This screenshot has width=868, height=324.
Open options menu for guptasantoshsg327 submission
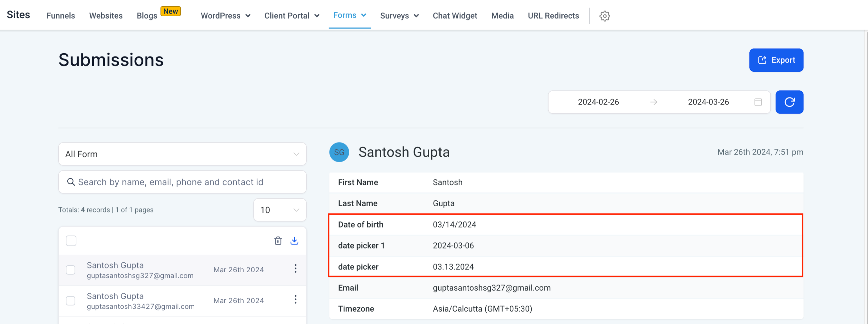point(295,269)
